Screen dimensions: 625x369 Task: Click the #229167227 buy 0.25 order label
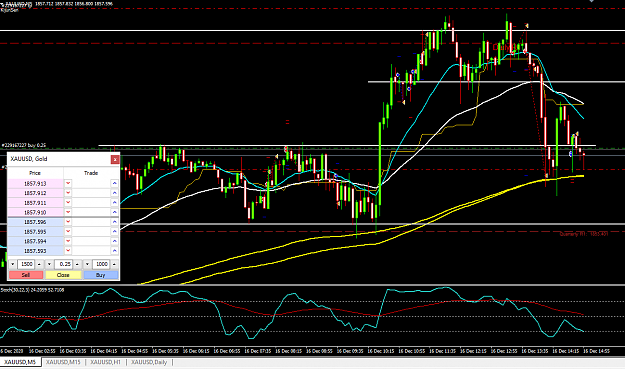(x=24, y=145)
